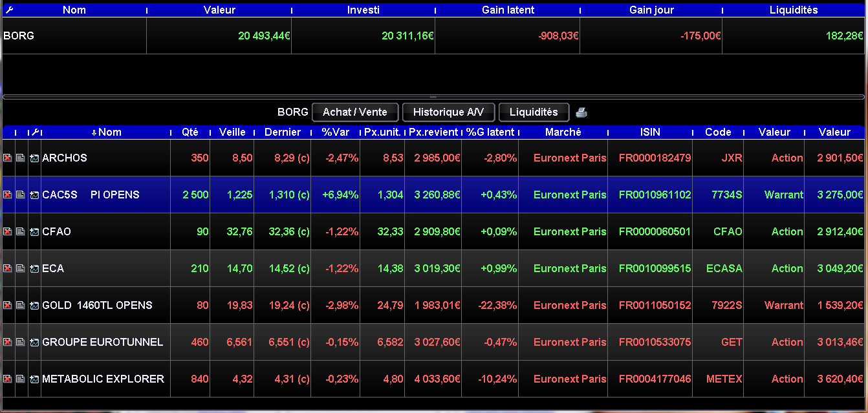
Task: Open the Achat / Vente dialog
Action: pyautogui.click(x=355, y=112)
